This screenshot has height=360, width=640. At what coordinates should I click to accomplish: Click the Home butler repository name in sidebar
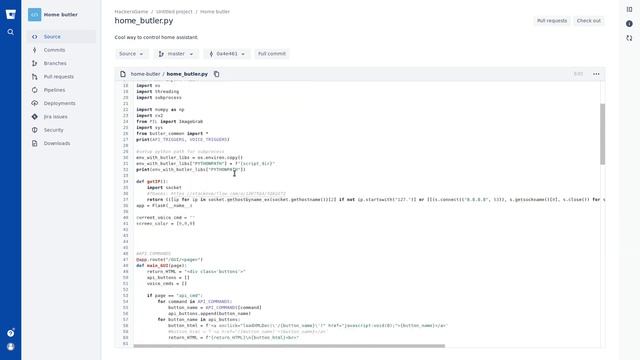(60, 15)
